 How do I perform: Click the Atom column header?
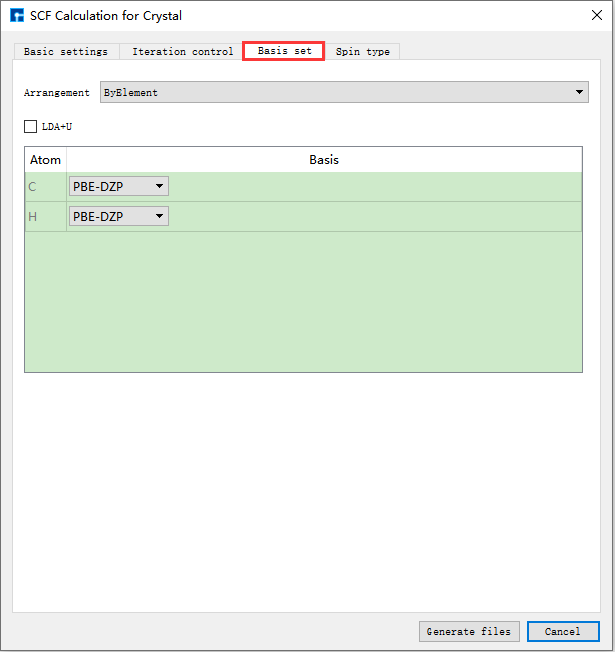pos(45,160)
